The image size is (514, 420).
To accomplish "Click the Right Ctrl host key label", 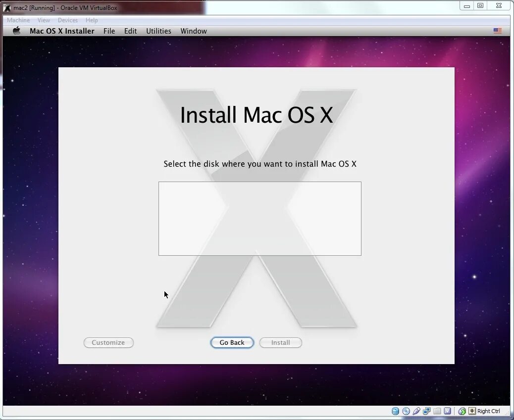I will (x=488, y=411).
